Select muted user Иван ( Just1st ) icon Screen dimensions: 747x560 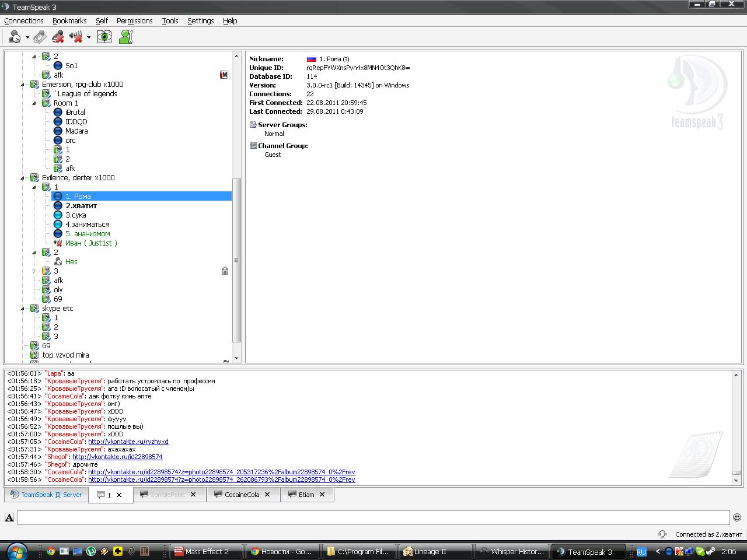click(x=58, y=243)
